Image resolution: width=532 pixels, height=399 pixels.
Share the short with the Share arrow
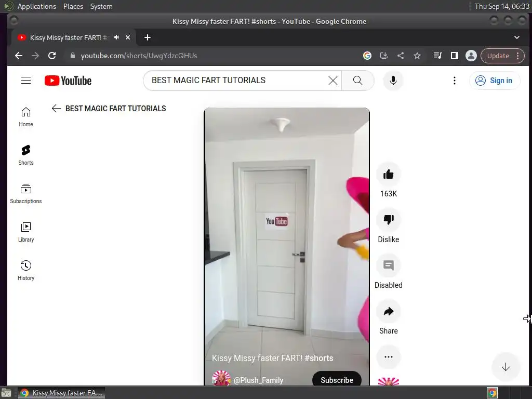(x=389, y=312)
